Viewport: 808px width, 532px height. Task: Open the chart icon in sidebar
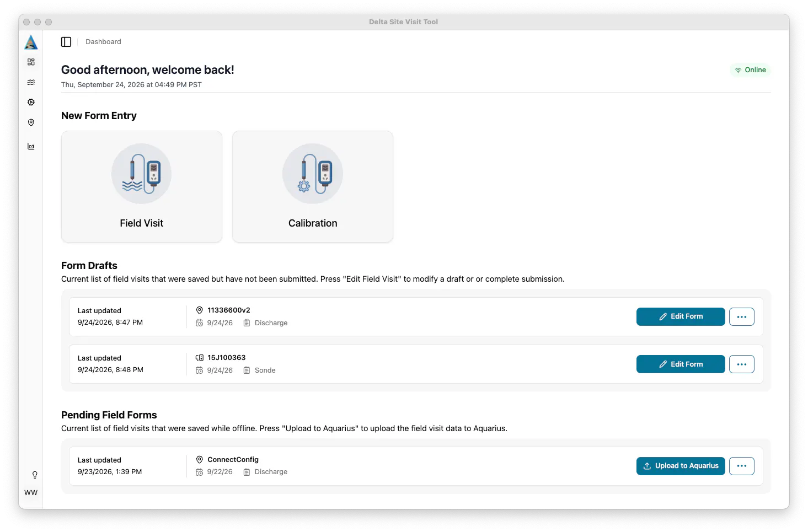[31, 147]
